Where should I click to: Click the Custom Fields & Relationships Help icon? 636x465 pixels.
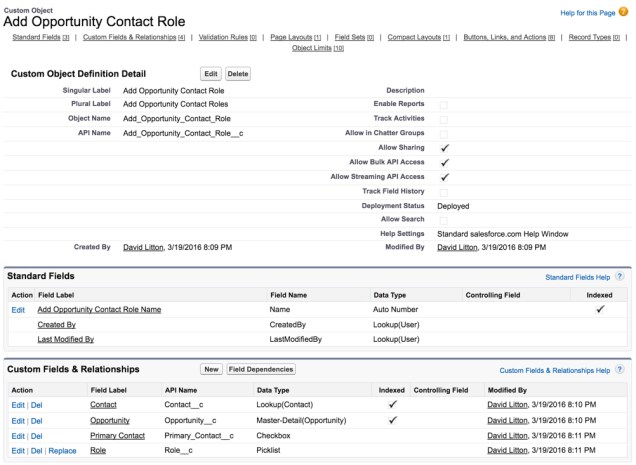[x=620, y=369]
